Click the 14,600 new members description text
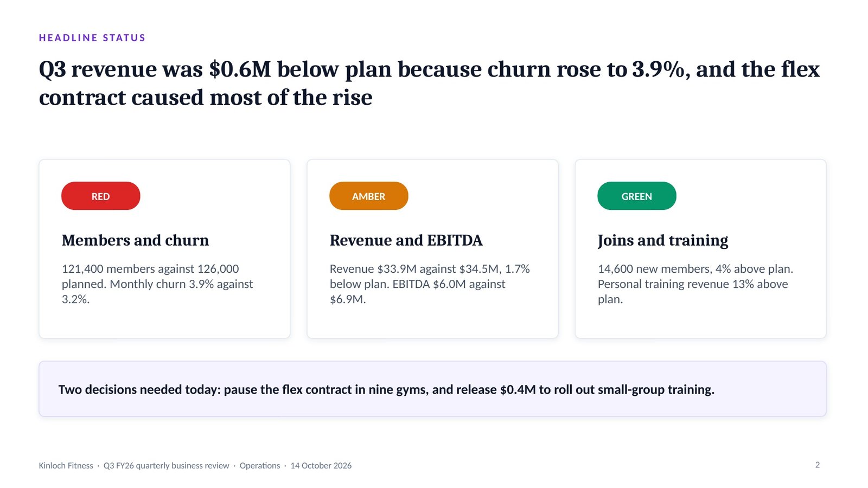 click(x=695, y=284)
